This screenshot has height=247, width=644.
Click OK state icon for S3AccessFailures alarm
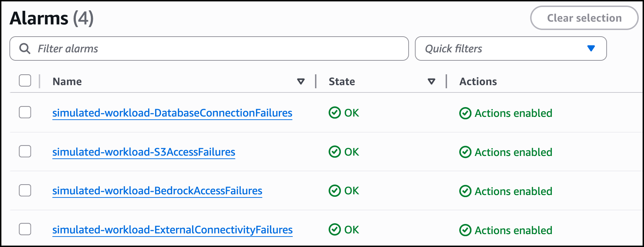335,152
